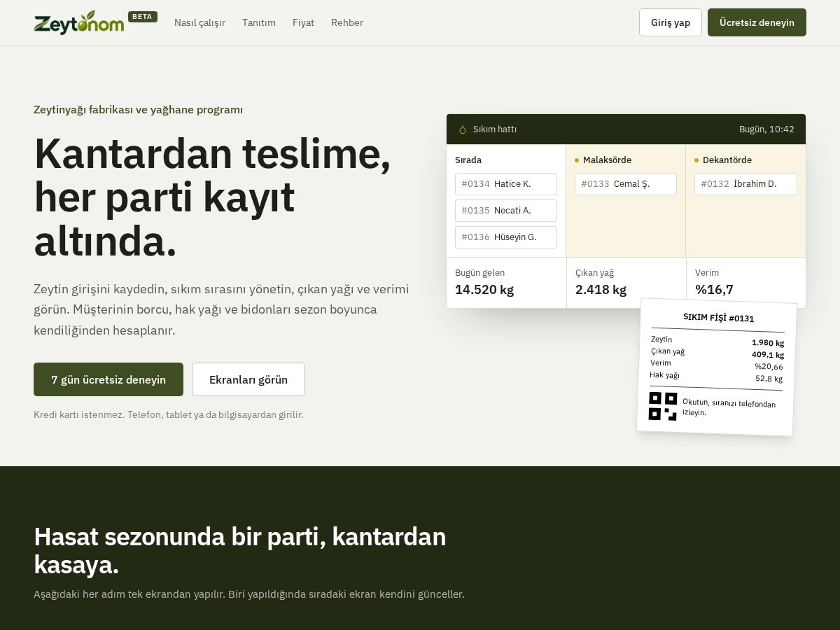The image size is (840, 630).
Task: Click the Bugün, 10:42 timestamp
Action: coord(766,129)
